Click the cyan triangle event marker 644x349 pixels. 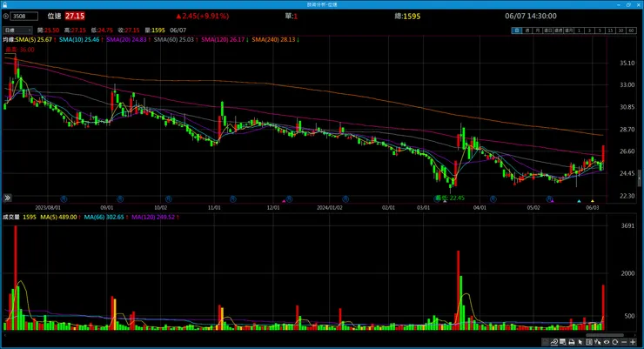[579, 201]
